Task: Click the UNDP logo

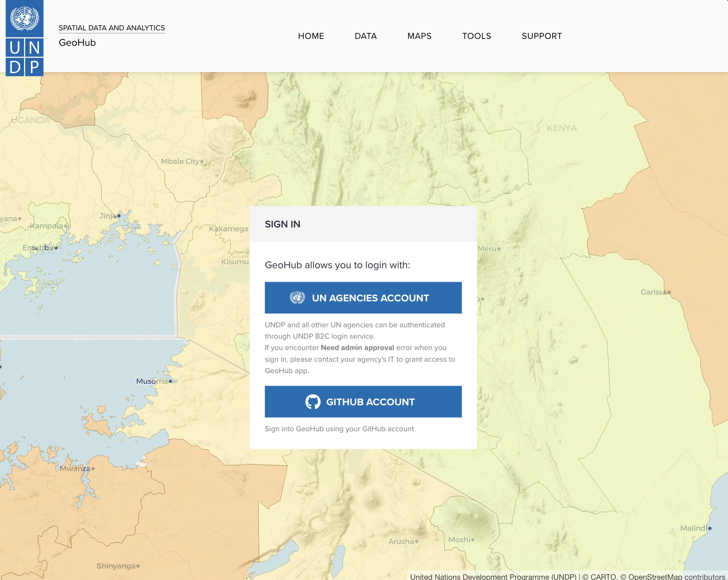Action: (24, 38)
